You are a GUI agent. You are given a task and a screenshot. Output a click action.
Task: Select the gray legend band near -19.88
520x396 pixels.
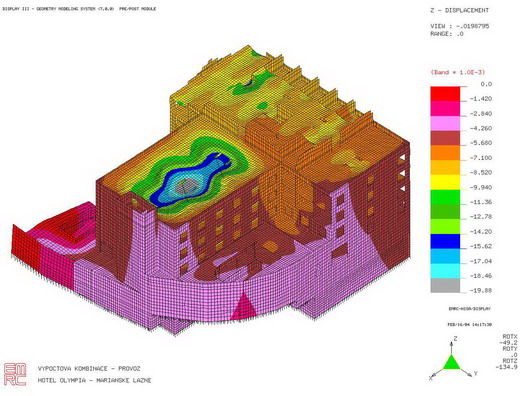(445, 286)
